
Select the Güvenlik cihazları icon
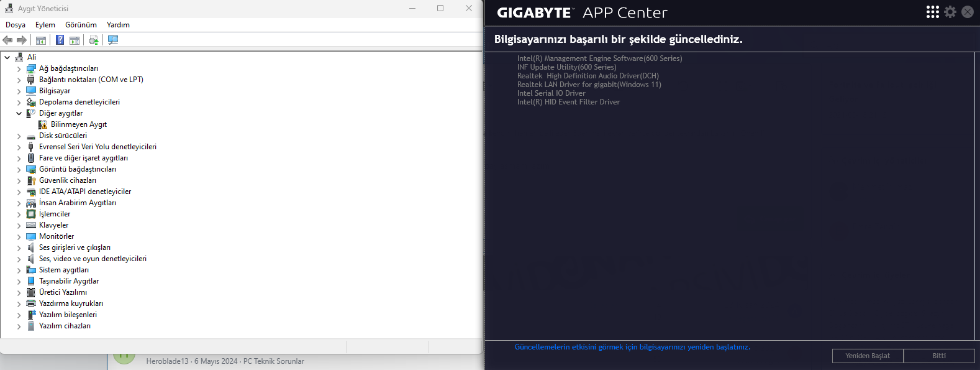pyautogui.click(x=31, y=180)
